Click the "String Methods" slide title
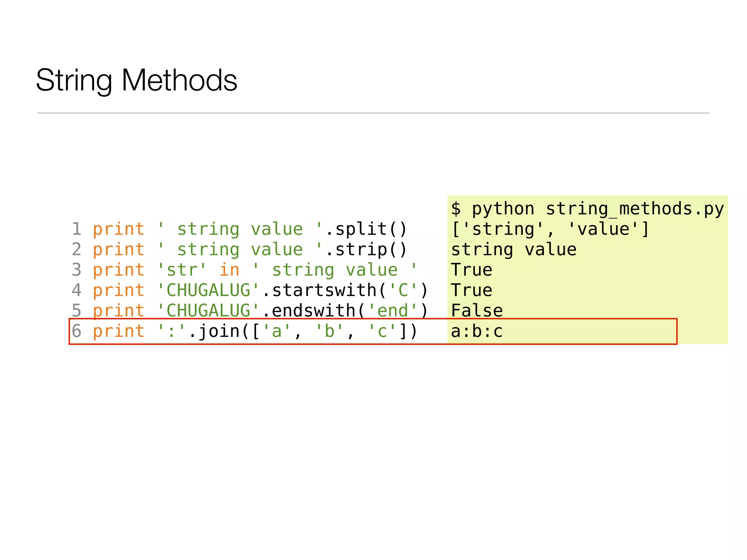This screenshot has height=560, width=747. click(x=136, y=80)
